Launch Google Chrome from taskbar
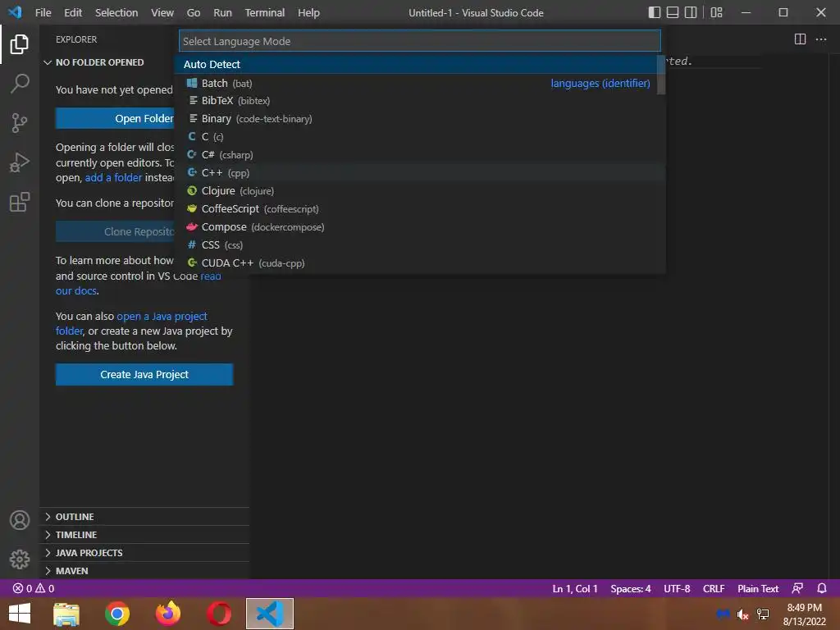Screen dimensions: 840x630 point(117,614)
